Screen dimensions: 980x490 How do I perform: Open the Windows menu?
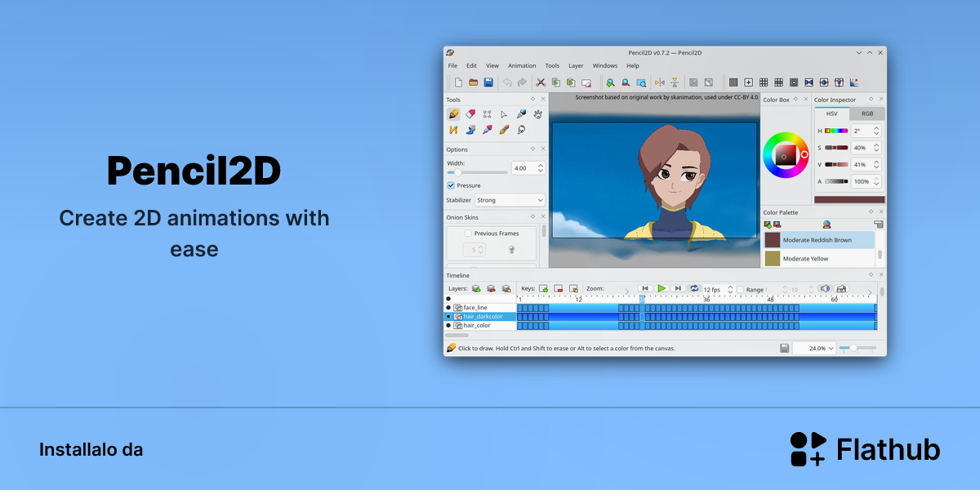[605, 65]
